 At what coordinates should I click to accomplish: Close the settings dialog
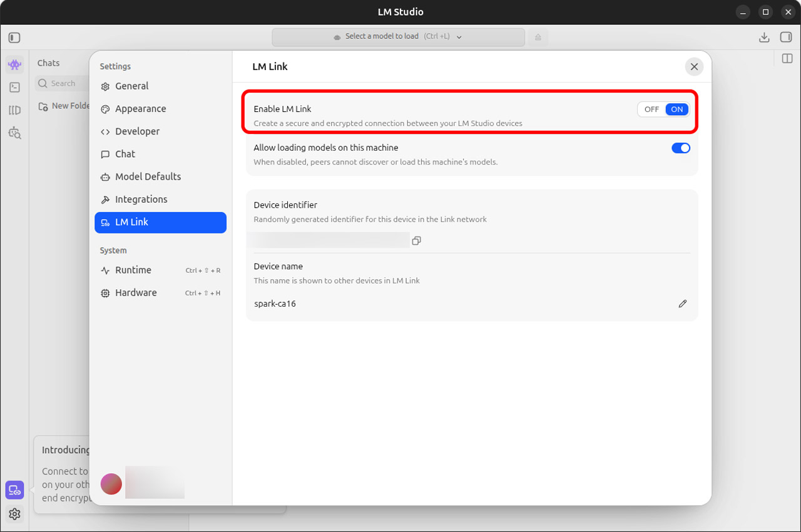[x=694, y=67]
